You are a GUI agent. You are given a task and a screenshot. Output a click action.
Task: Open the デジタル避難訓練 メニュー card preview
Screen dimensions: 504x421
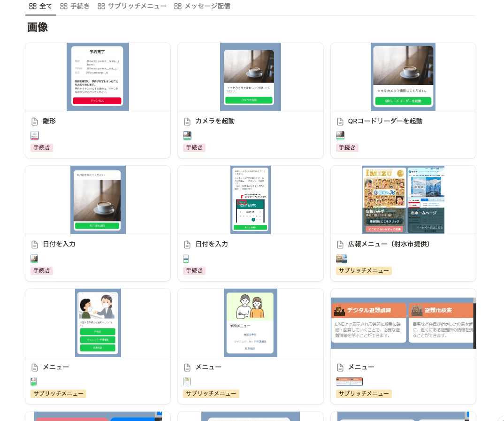pos(403,323)
